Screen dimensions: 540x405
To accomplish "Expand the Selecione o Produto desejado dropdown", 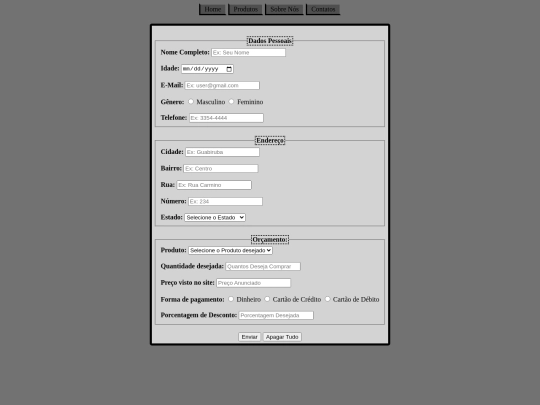I will 230,250.
